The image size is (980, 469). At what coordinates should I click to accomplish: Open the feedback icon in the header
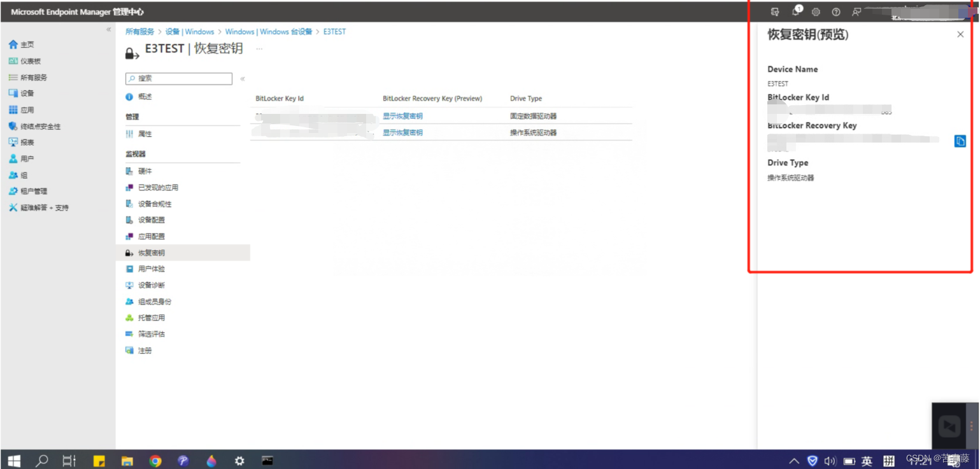[x=856, y=11]
